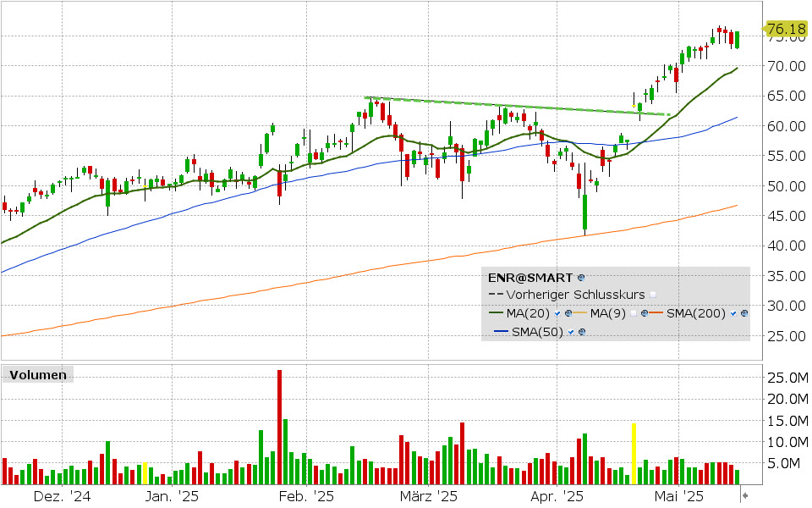Click the 25.00 price axis label
Viewport: 812px width, 508px height.
[x=787, y=336]
